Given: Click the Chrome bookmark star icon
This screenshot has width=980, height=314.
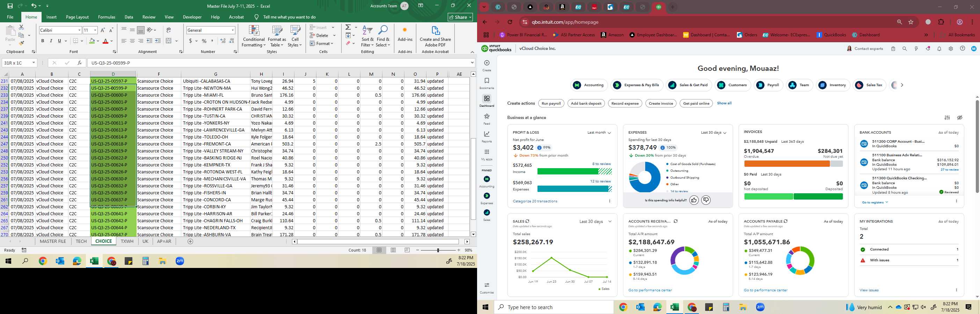Looking at the screenshot, I should pos(911,22).
